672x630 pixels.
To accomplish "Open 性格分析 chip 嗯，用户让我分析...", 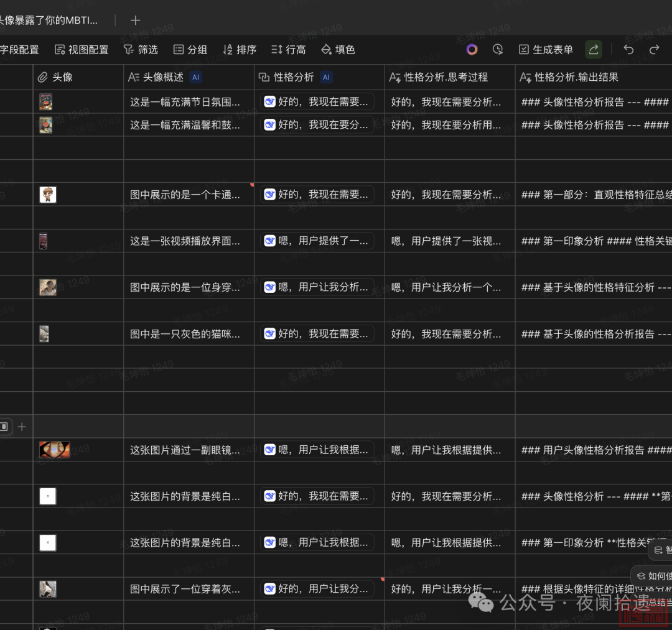I will (317, 287).
